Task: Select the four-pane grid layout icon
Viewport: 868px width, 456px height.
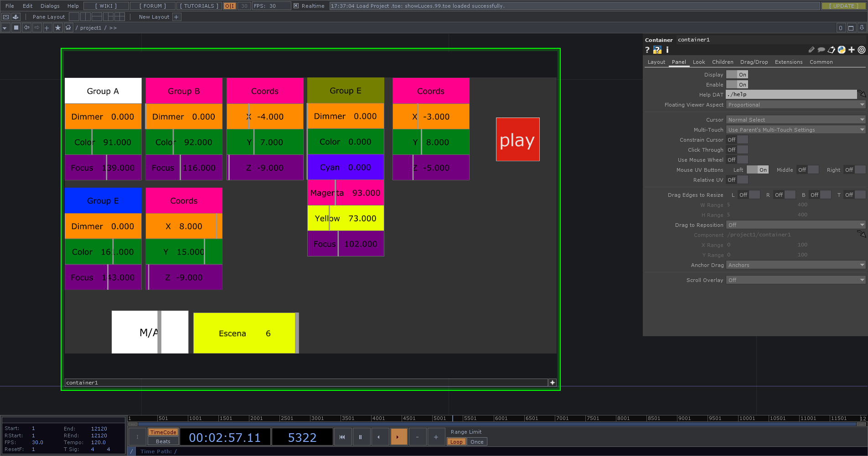Action: tap(119, 17)
